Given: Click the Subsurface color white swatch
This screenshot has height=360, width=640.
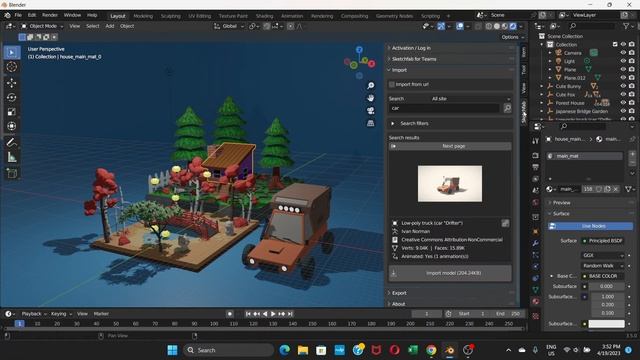Looking at the screenshot, I should pos(606,324).
